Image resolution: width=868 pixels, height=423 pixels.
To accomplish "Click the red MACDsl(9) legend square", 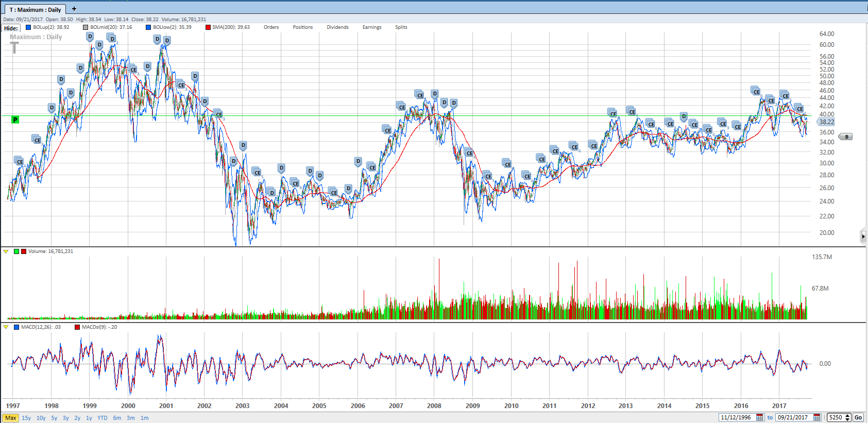I will point(77,327).
